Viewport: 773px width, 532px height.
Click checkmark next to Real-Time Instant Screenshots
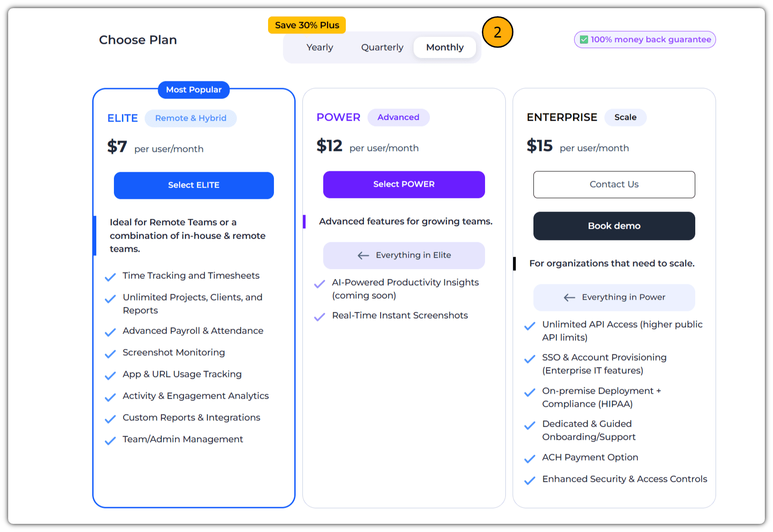[320, 317]
